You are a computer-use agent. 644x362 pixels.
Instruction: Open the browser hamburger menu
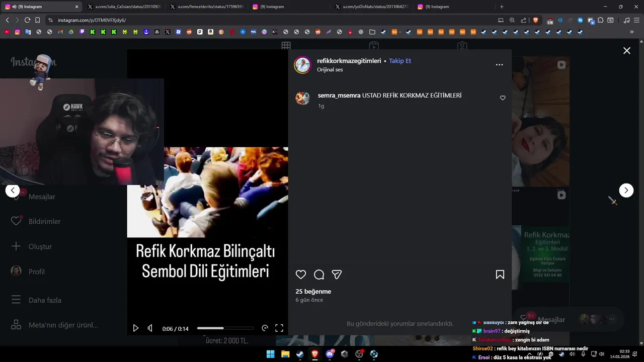[x=637, y=20]
